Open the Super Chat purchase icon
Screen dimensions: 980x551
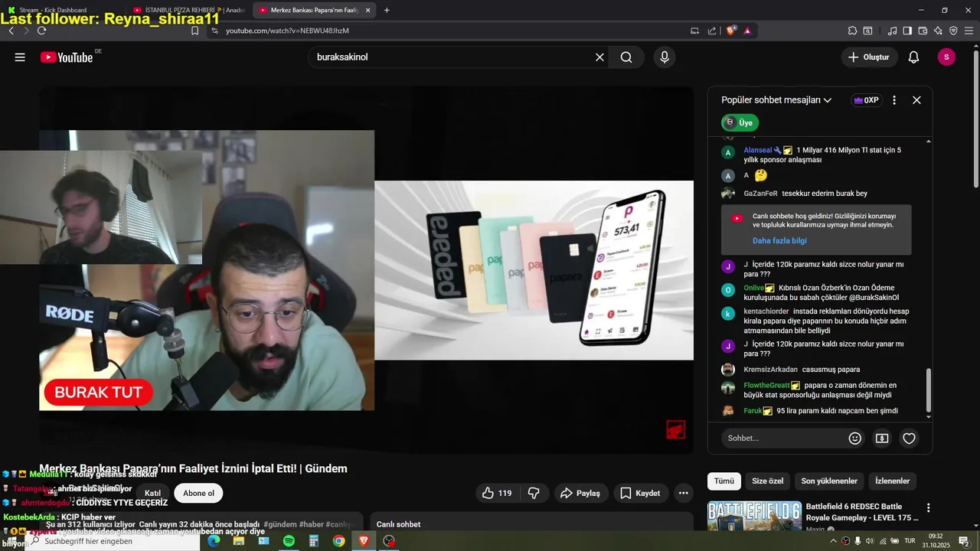click(882, 439)
